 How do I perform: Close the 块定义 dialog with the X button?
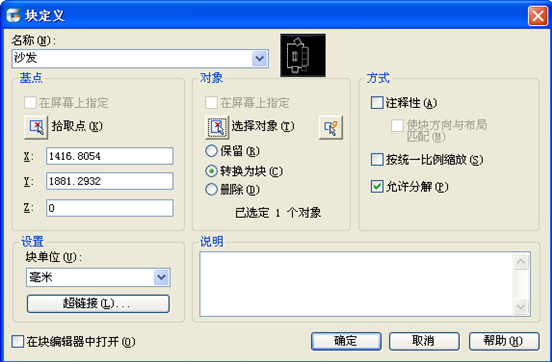point(538,16)
